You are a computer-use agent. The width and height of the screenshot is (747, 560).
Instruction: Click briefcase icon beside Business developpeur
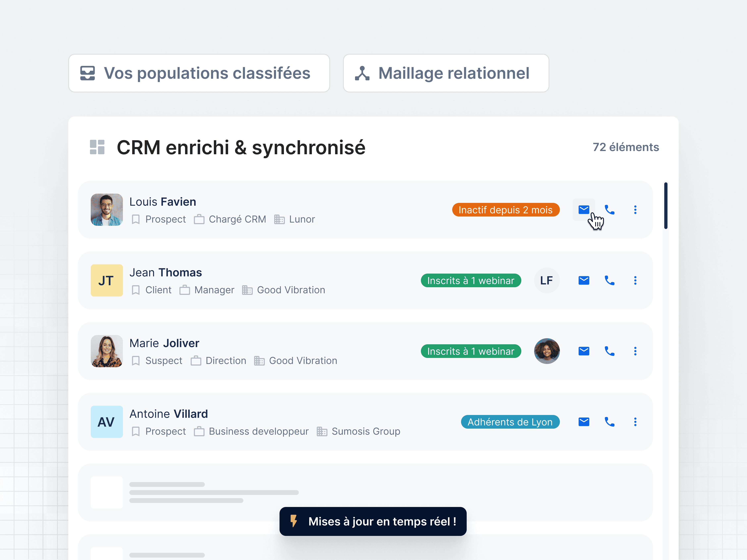[199, 431]
